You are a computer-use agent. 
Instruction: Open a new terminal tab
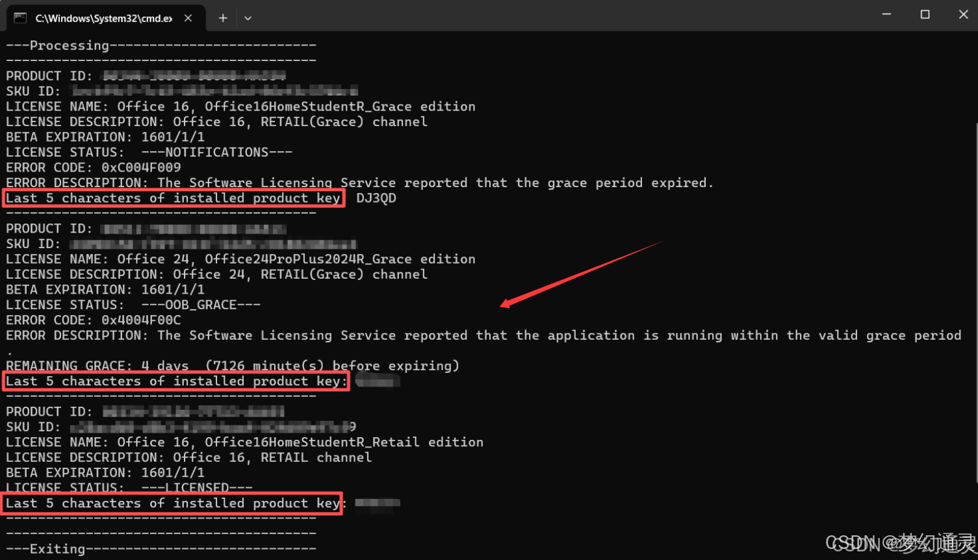point(223,18)
